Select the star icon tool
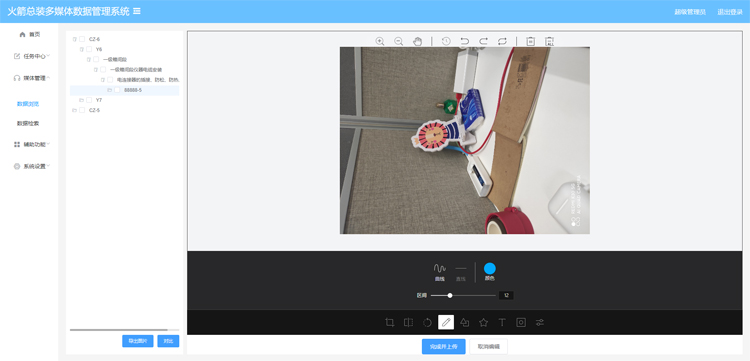Image resolution: width=750 pixels, height=361 pixels. pyautogui.click(x=484, y=322)
